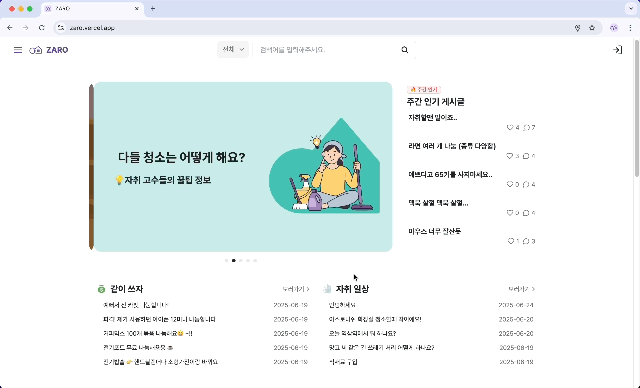Click the magnifying glass search icon

[404, 50]
